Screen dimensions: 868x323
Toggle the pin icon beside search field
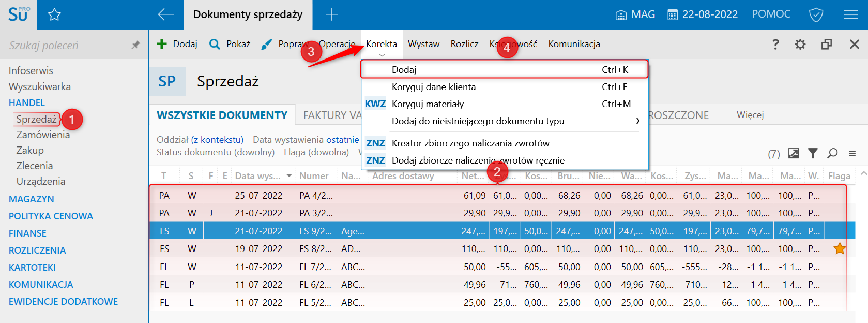click(135, 45)
